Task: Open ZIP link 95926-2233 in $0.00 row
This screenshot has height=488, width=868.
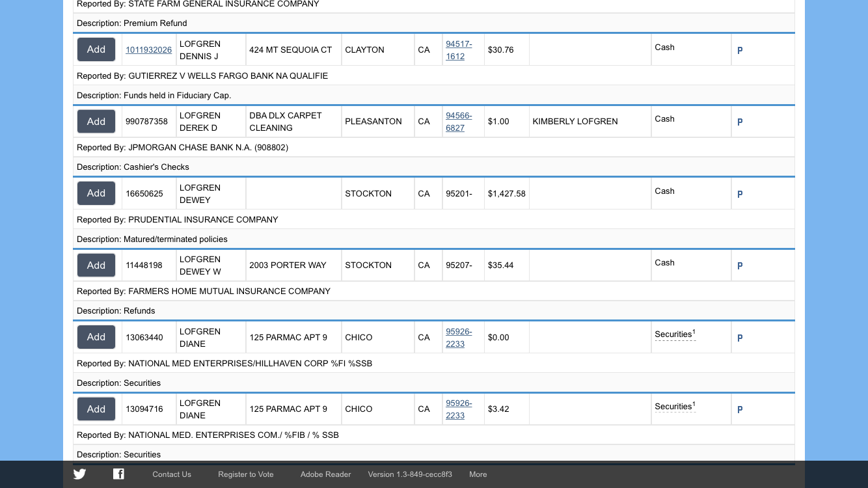Action: point(459,338)
